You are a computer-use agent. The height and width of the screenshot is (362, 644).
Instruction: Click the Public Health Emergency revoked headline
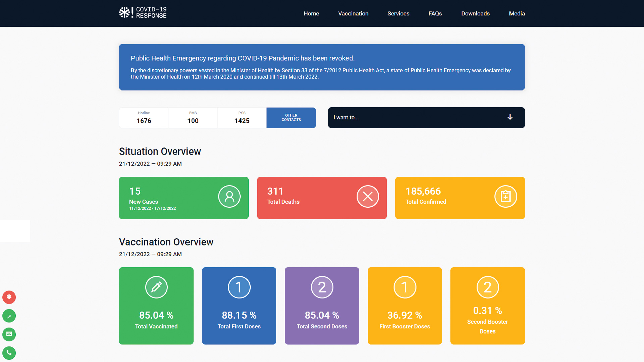[243, 58]
